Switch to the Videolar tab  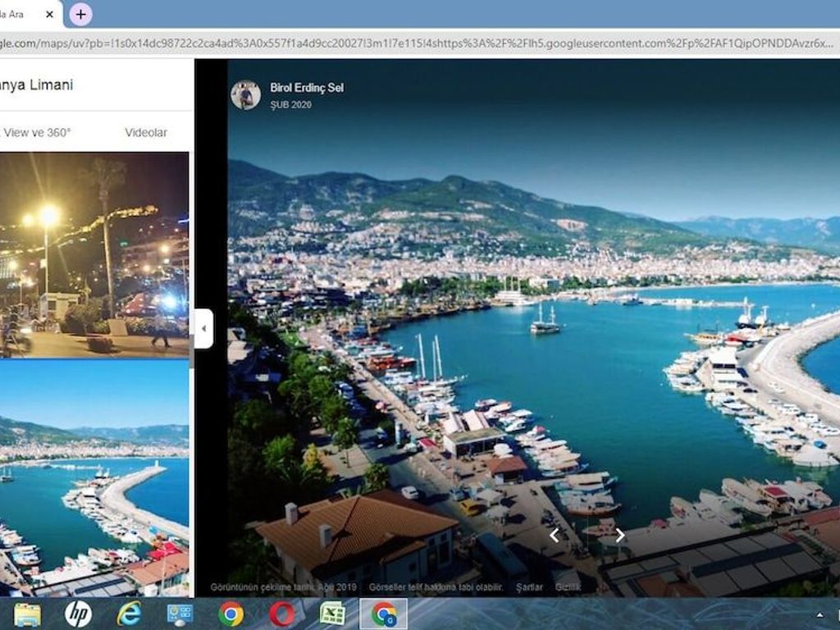(x=146, y=132)
